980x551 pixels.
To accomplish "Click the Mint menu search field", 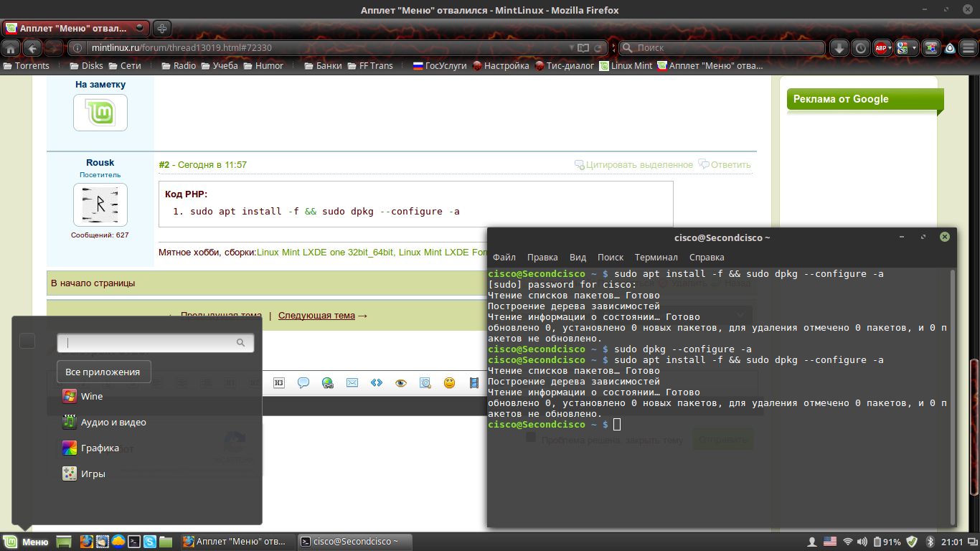I will point(151,343).
